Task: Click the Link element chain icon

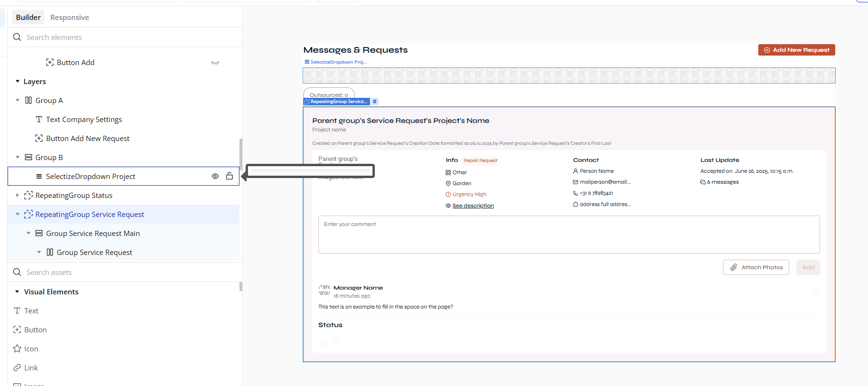Action: pyautogui.click(x=17, y=367)
